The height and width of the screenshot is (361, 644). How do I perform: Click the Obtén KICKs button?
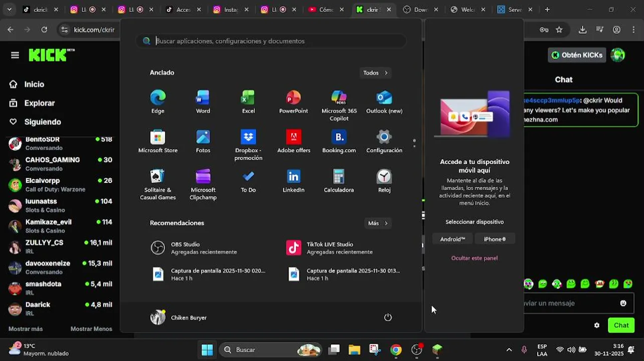[x=577, y=55]
